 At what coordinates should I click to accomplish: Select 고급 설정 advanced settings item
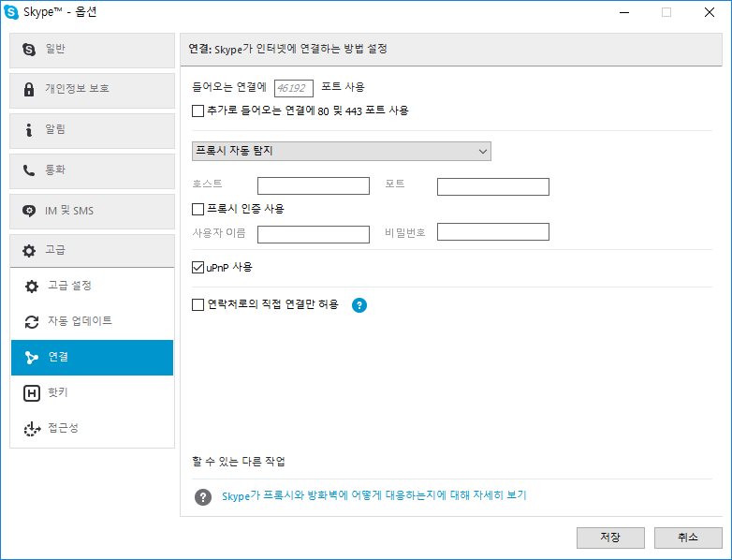[x=92, y=286]
